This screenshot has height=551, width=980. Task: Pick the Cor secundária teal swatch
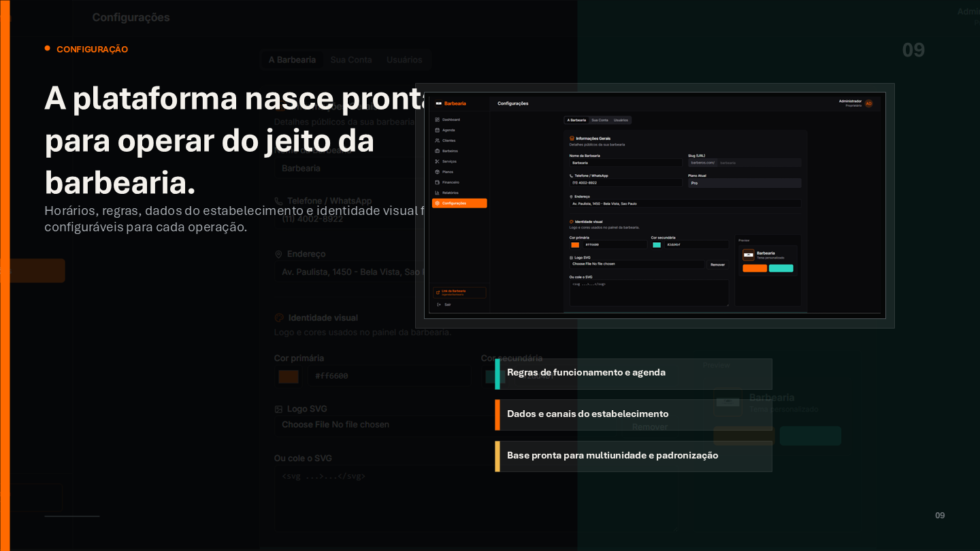(x=657, y=245)
